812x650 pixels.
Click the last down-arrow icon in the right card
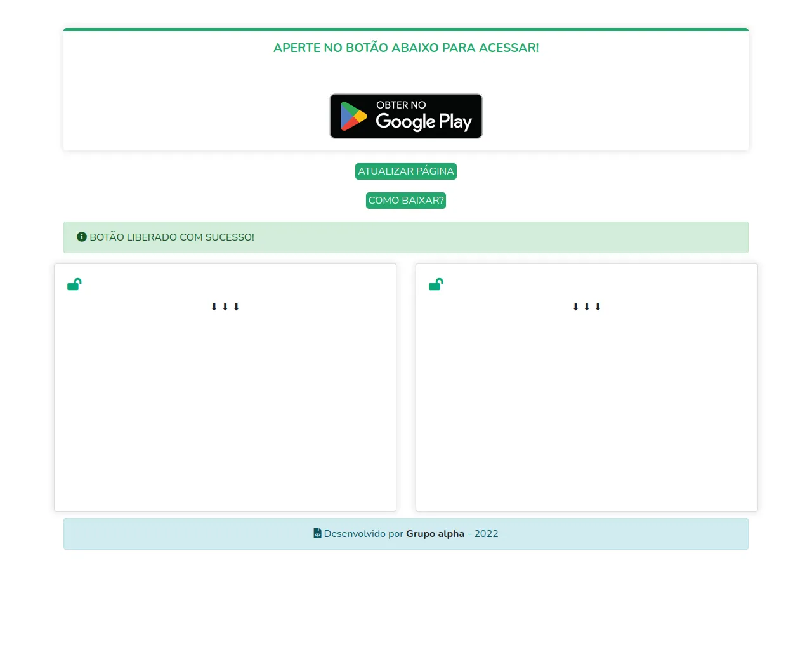tap(598, 306)
